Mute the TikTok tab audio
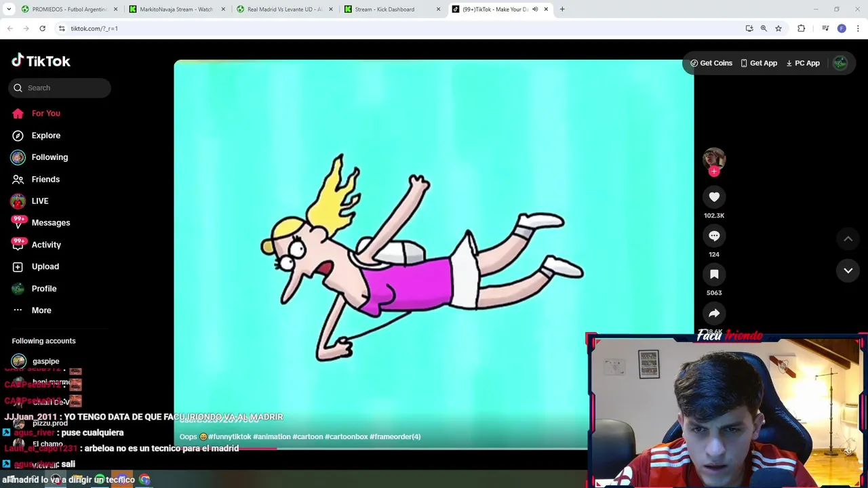This screenshot has width=868, height=488. 535,9
